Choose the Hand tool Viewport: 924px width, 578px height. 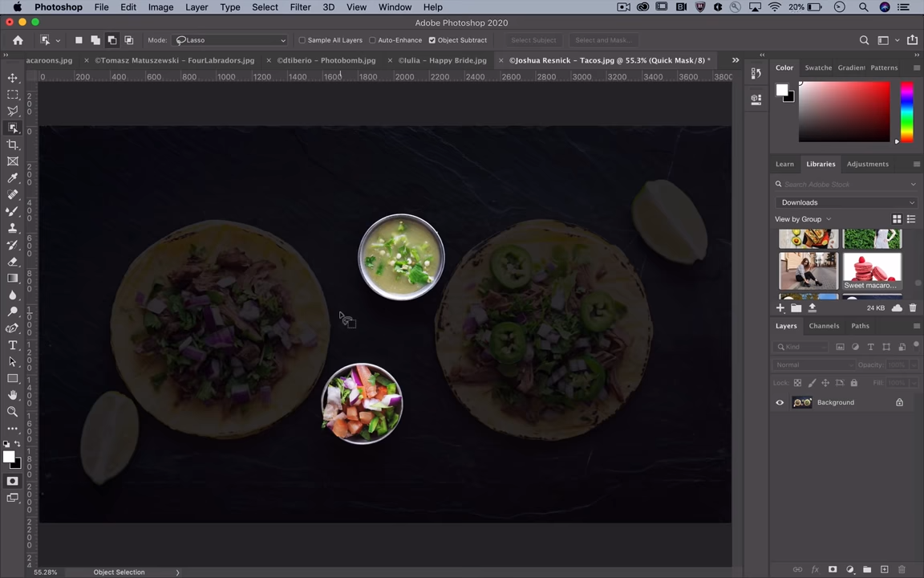(x=13, y=395)
